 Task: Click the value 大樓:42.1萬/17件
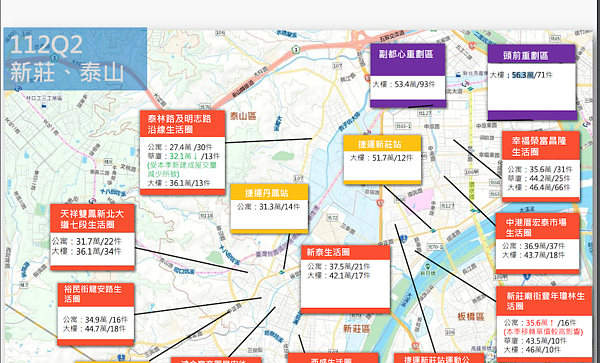tap(338, 275)
